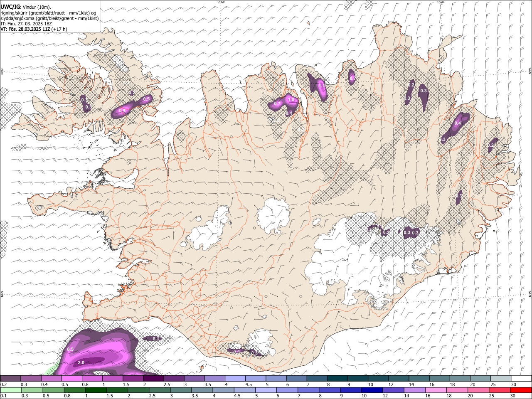Click the '1.1' precipitation value in the north
The height and width of the screenshot is (399, 532).
321,86
